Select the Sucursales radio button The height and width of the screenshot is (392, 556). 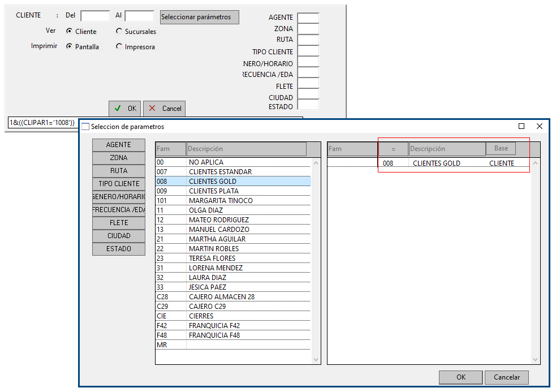(x=119, y=31)
